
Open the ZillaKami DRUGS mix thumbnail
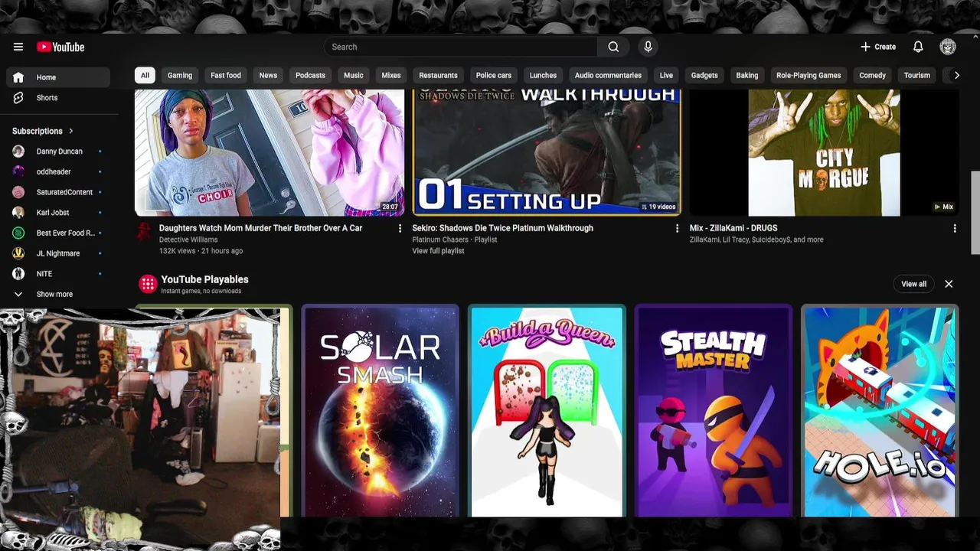point(824,152)
